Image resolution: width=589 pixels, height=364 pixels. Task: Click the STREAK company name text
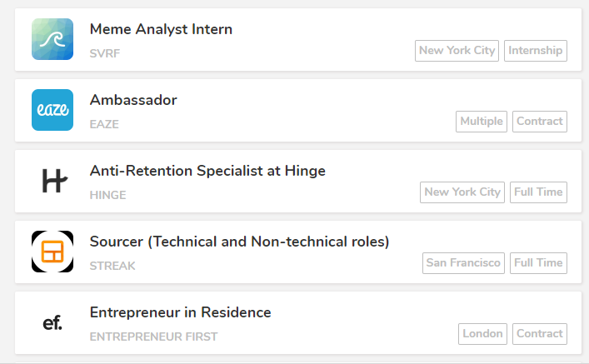[x=112, y=266]
